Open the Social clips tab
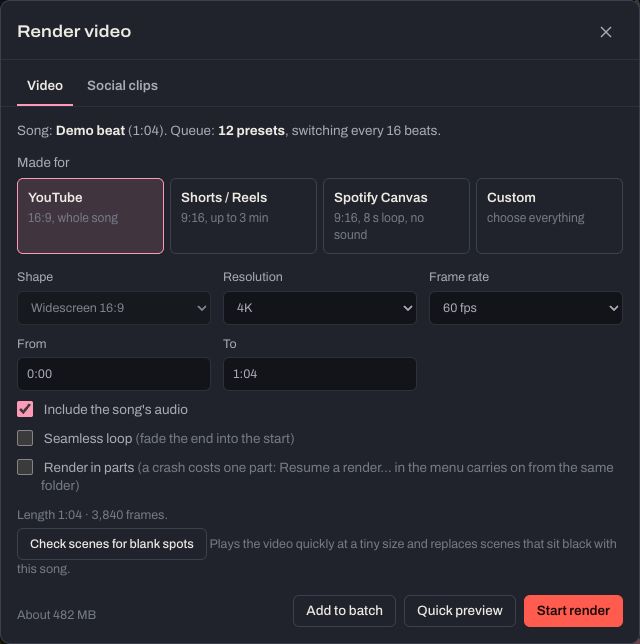The width and height of the screenshot is (640, 644). 122,85
